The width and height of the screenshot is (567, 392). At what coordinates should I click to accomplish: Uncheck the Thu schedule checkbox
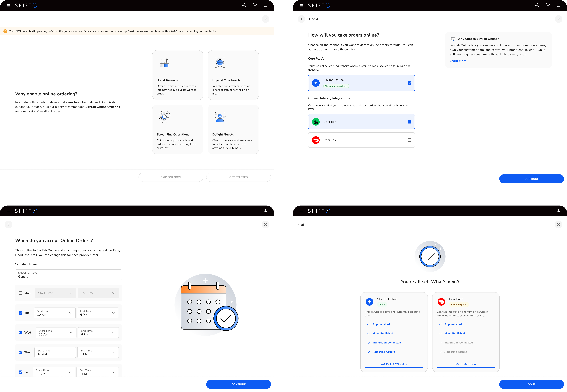(21, 352)
